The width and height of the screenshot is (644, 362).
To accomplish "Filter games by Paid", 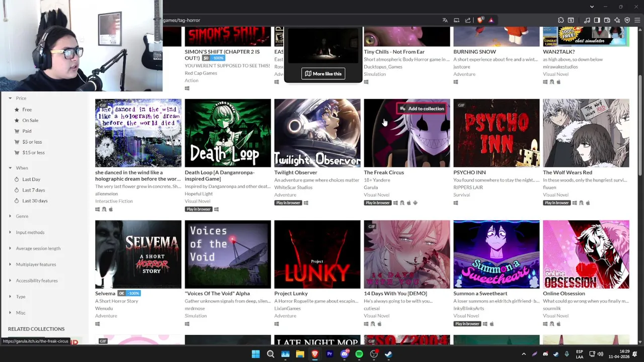I will coord(27,131).
